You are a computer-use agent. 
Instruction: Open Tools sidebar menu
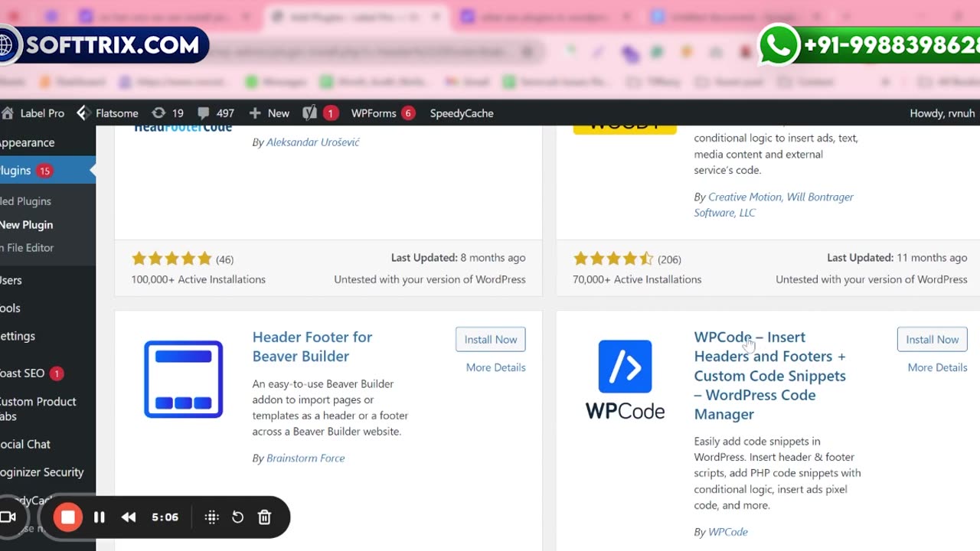11,308
